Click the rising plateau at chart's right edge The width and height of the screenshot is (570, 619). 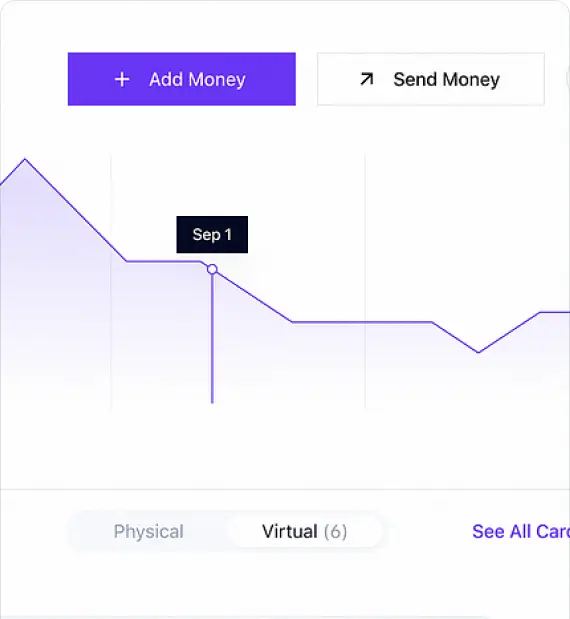tap(555, 312)
